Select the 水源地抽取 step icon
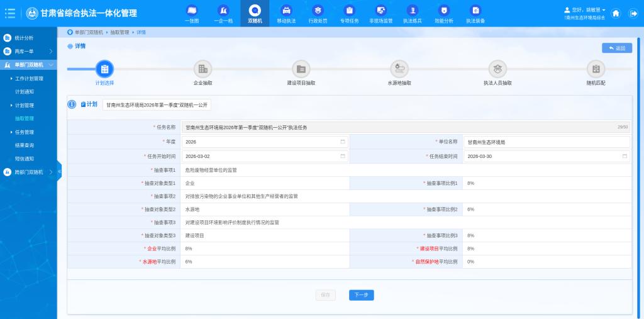This screenshot has width=644, height=319. coord(399,69)
